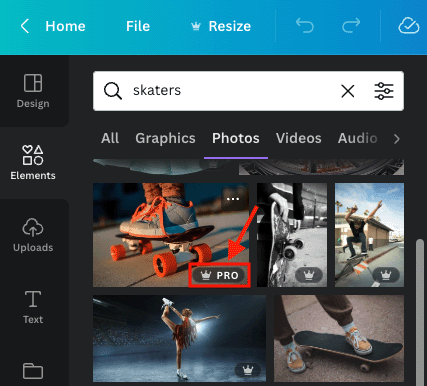Switch to the Videos tab
The height and width of the screenshot is (386, 427).
click(299, 138)
